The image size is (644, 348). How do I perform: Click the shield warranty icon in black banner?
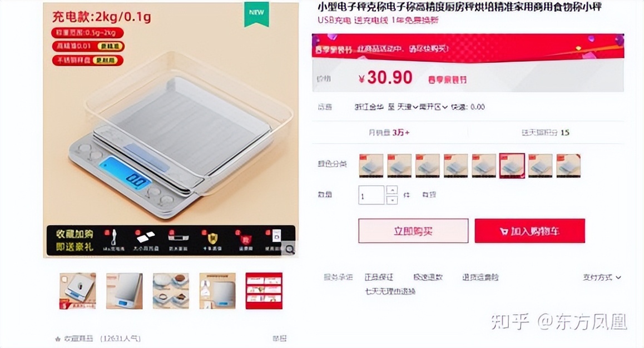click(212, 238)
